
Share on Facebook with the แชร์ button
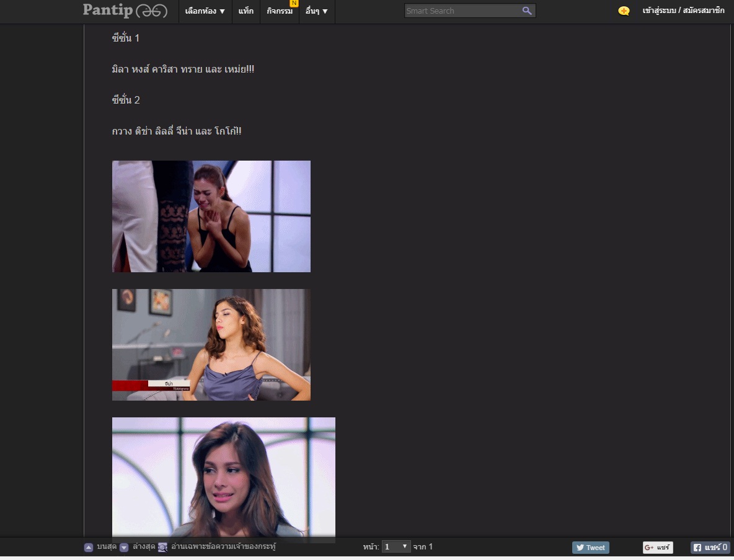[x=710, y=547]
